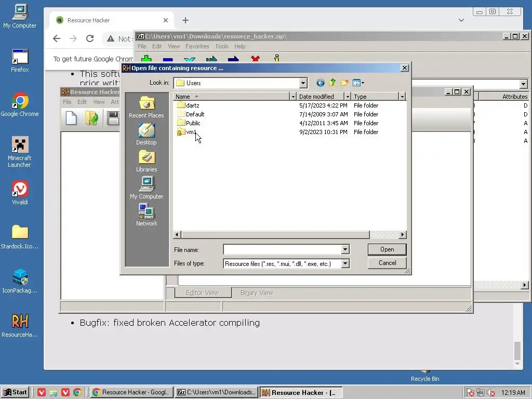
Task: Switch to Binary View tab
Action: [257, 293]
